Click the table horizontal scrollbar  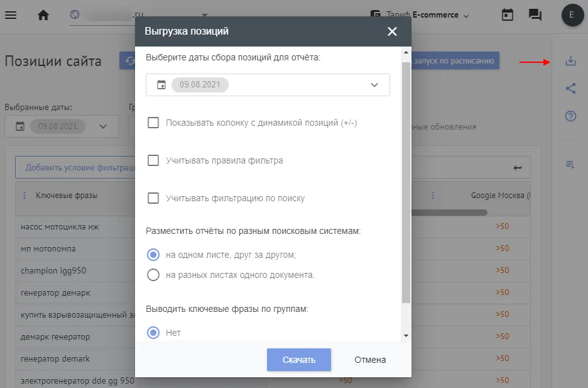(449, 213)
